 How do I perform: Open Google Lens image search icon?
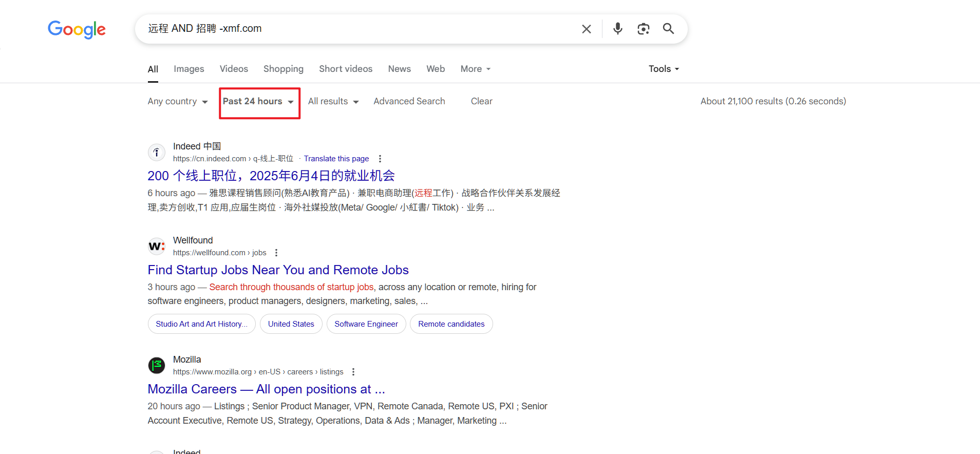point(643,29)
